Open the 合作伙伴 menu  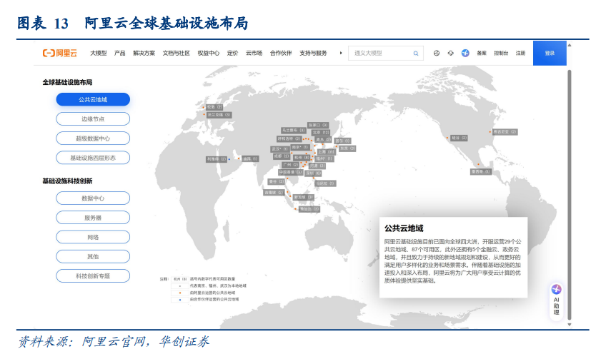(281, 53)
